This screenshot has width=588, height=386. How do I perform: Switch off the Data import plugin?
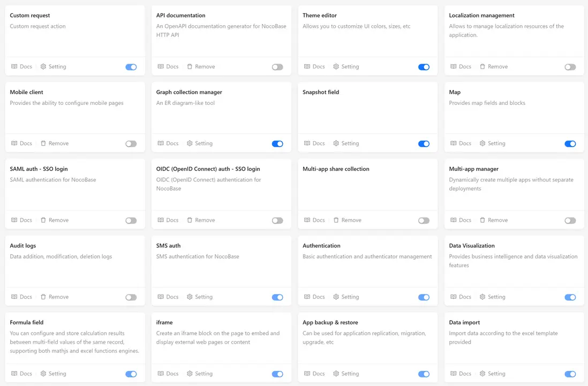(x=570, y=374)
